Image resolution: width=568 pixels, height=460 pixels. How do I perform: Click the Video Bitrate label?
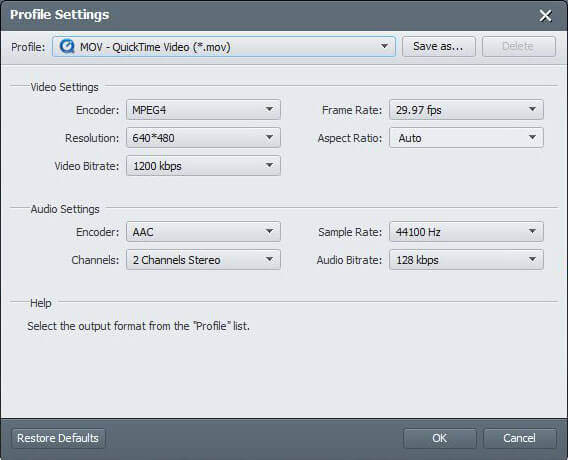pos(87,166)
